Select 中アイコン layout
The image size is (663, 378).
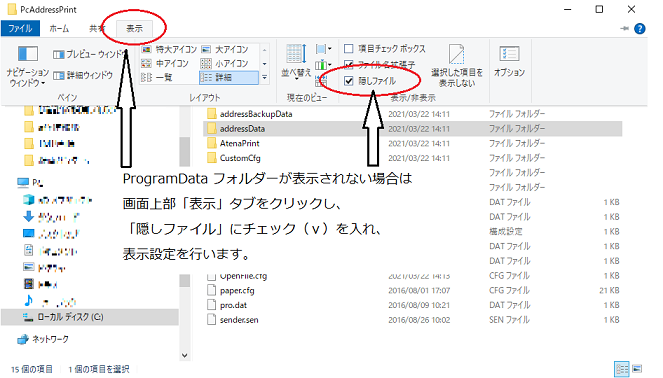click(x=165, y=63)
